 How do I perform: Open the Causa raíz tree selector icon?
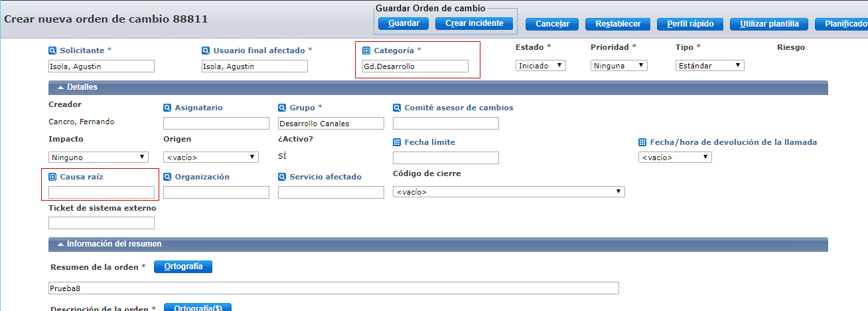(52, 177)
